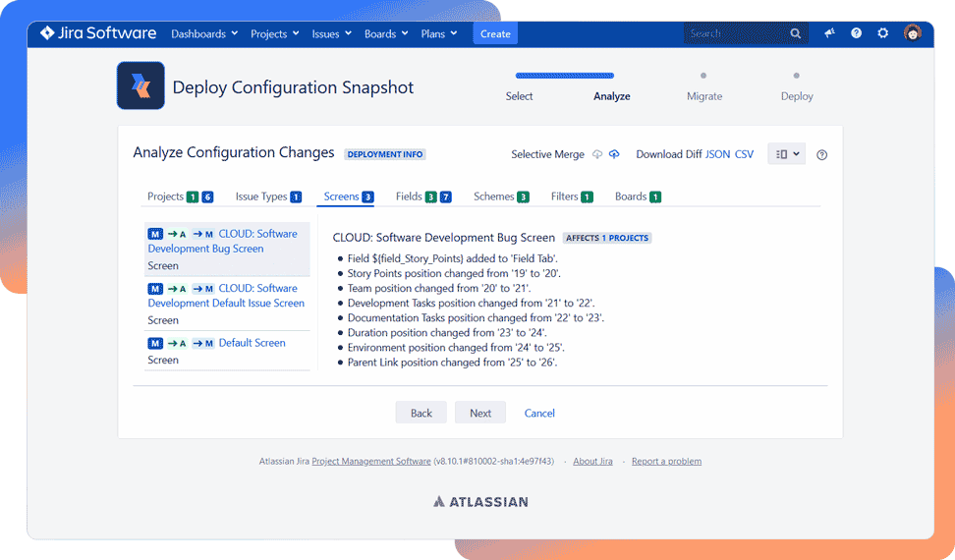
Task: Click the help icon beside the view selector
Action: click(x=822, y=155)
